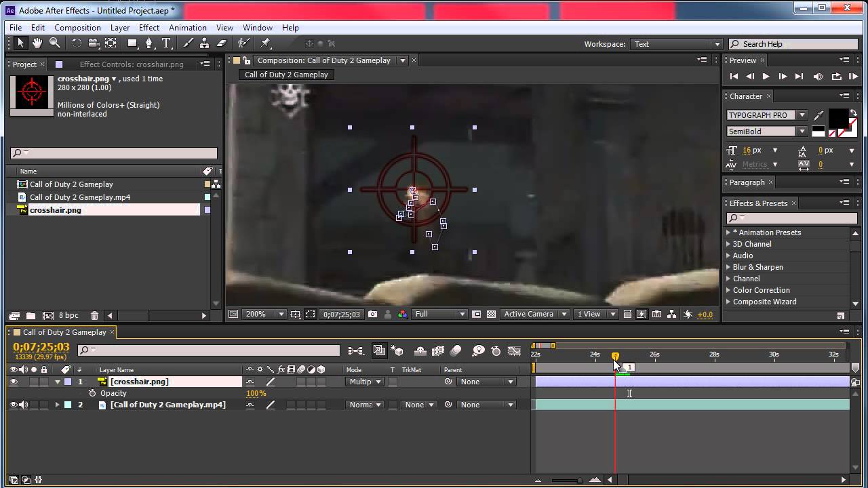Select the Puppet Pin tool
This screenshot has width=868, height=488.
[x=265, y=43]
